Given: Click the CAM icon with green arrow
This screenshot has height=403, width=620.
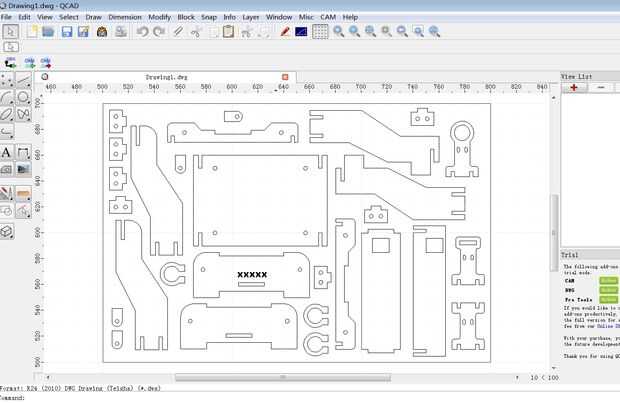Looking at the screenshot, I should 30,62.
